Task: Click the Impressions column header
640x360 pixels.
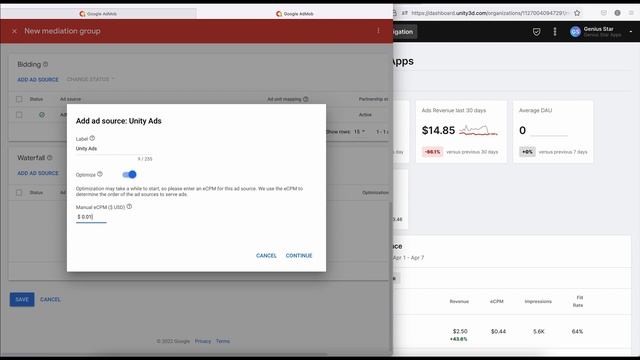Action: coord(538,302)
